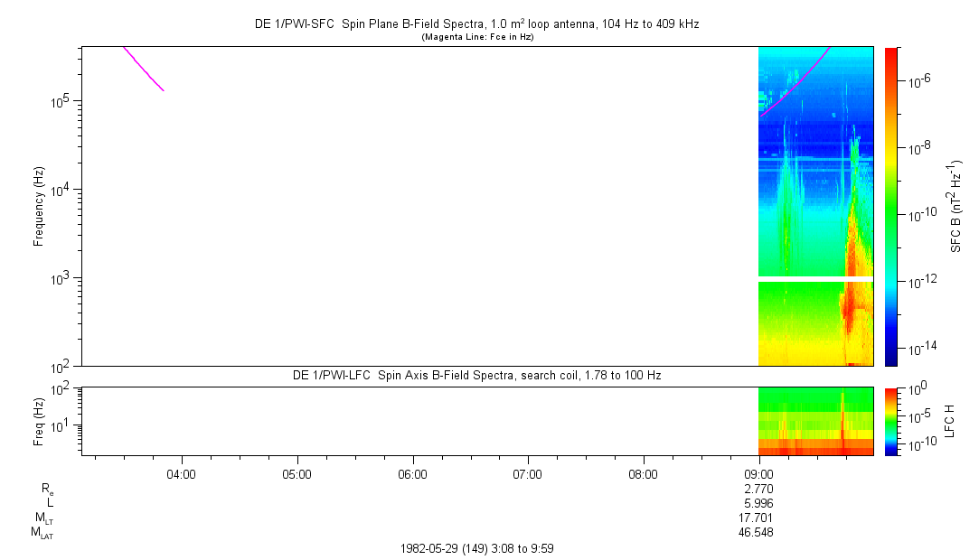This screenshot has width=979, height=560.
Task: Click the LFC H color bar
Action: point(890,421)
